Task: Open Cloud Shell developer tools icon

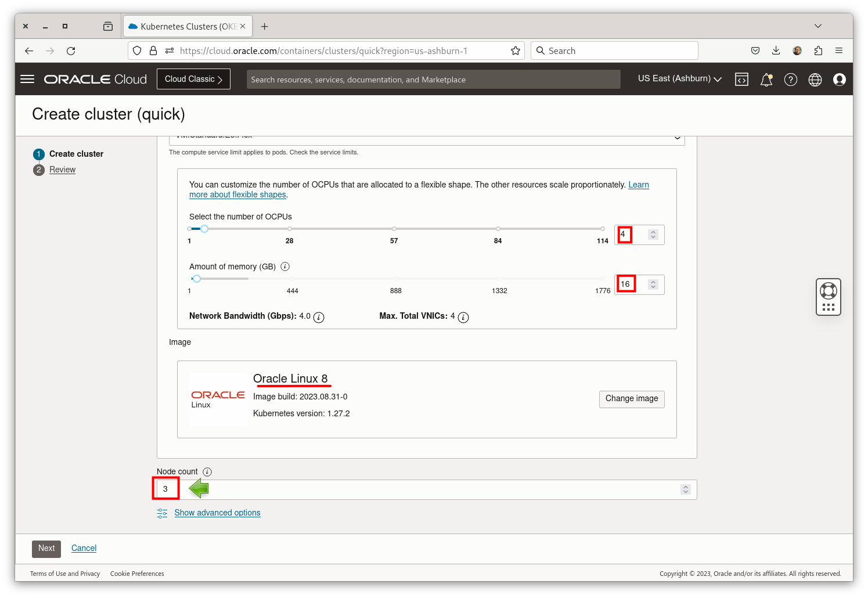Action: (741, 79)
